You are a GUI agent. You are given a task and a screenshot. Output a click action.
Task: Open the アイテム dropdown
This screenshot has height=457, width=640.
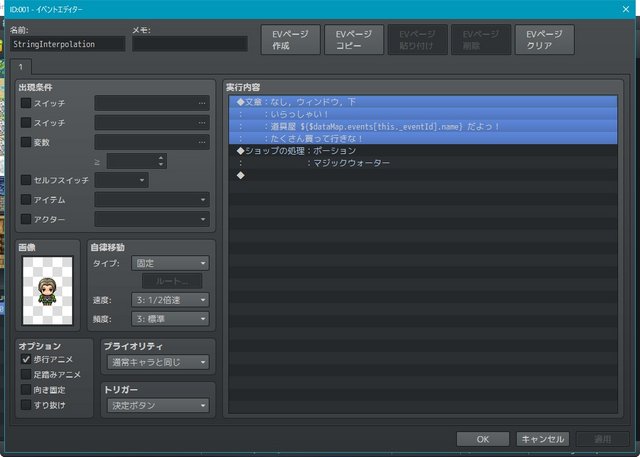pos(152,200)
